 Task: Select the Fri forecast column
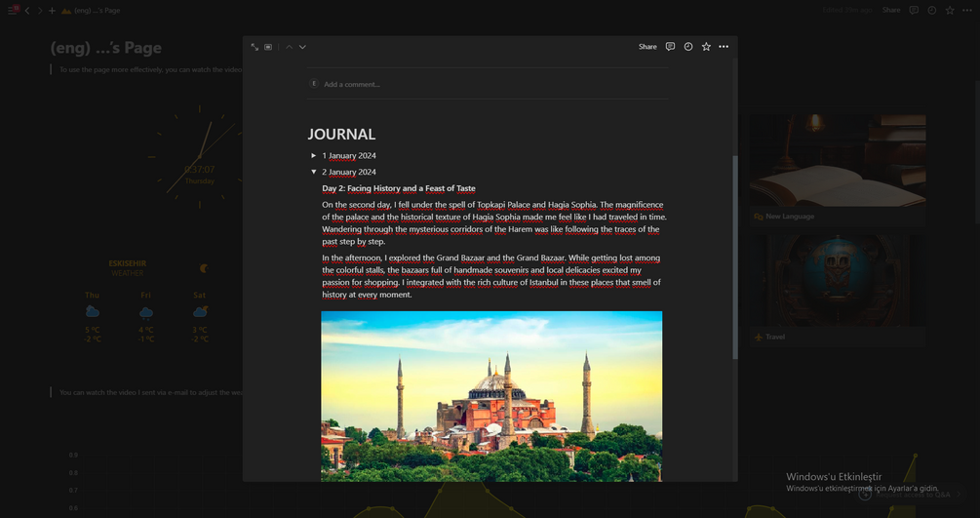(145, 316)
